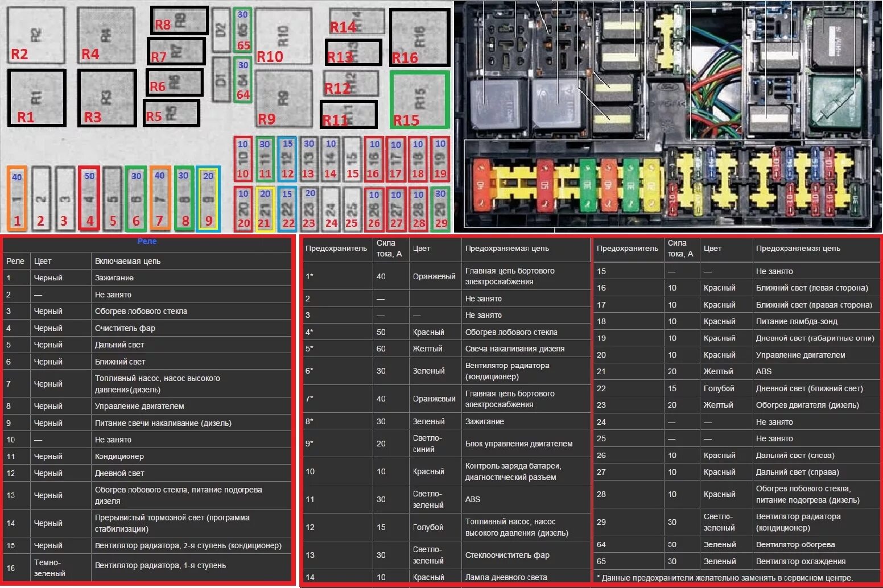Select relay R9 in the diagram
The width and height of the screenshot is (883, 588).
click(283, 99)
